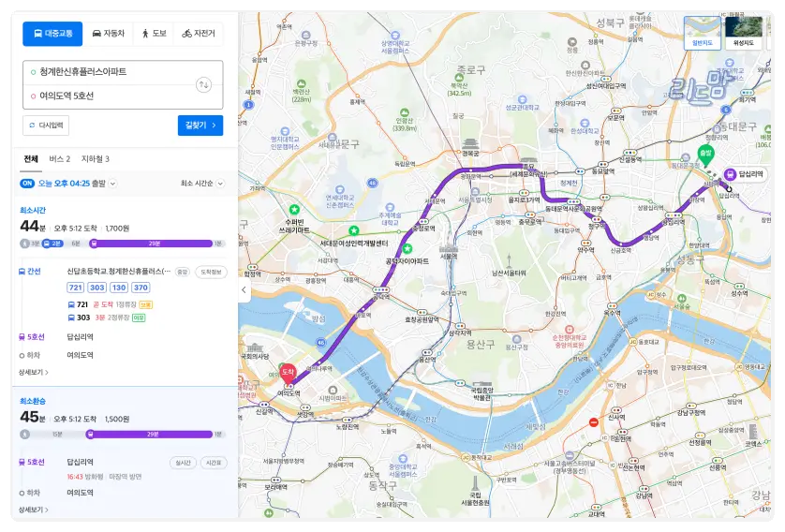This screenshot has width=785, height=532.
Task: Click the 답십리역 purple subway marker
Action: 730,174
